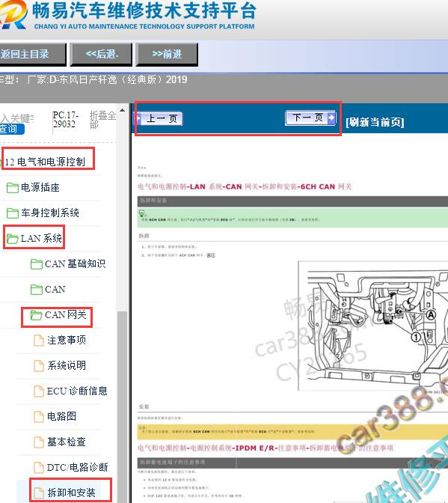Open the CAN 基础知识 folder
448x503 pixels.
[76, 263]
